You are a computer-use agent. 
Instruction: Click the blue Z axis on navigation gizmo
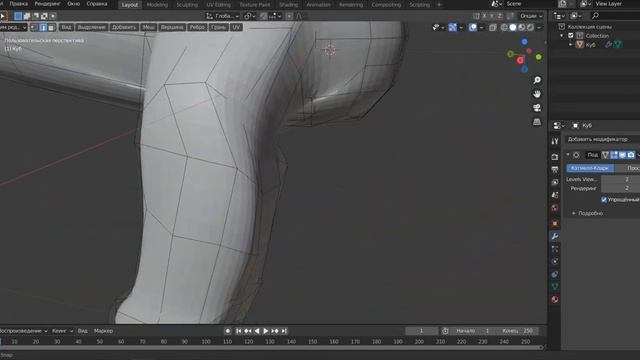click(524, 42)
